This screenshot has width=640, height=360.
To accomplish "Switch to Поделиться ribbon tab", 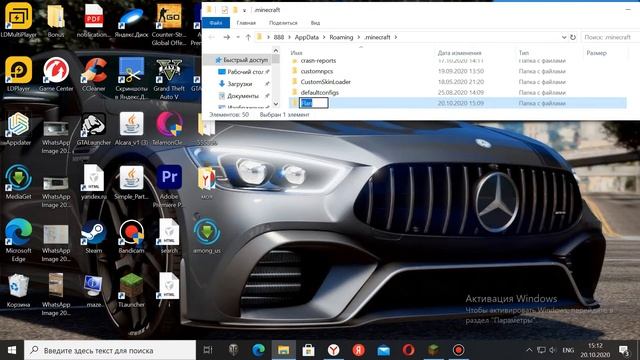I will point(283,23).
